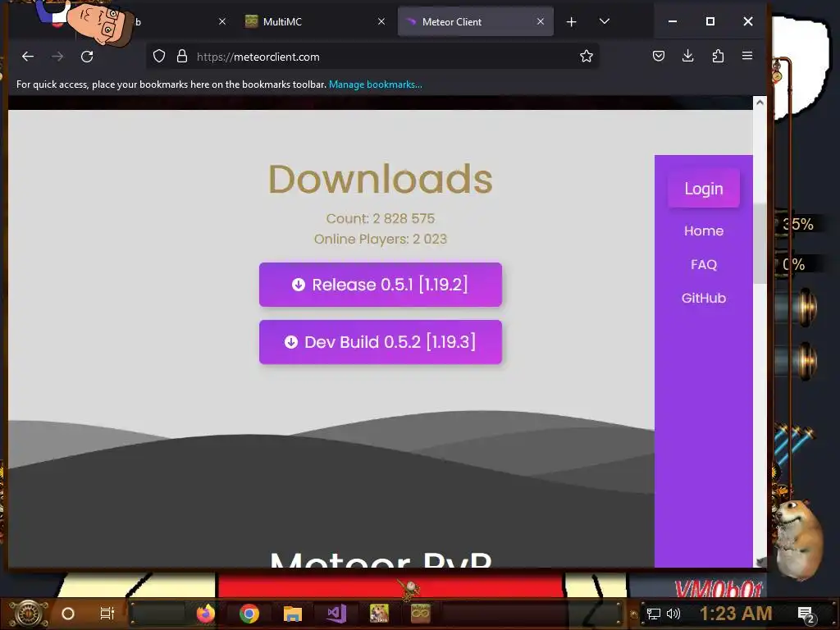Click the page scrollbar up arrow
Viewport: 840px width, 630px height.
(760, 103)
